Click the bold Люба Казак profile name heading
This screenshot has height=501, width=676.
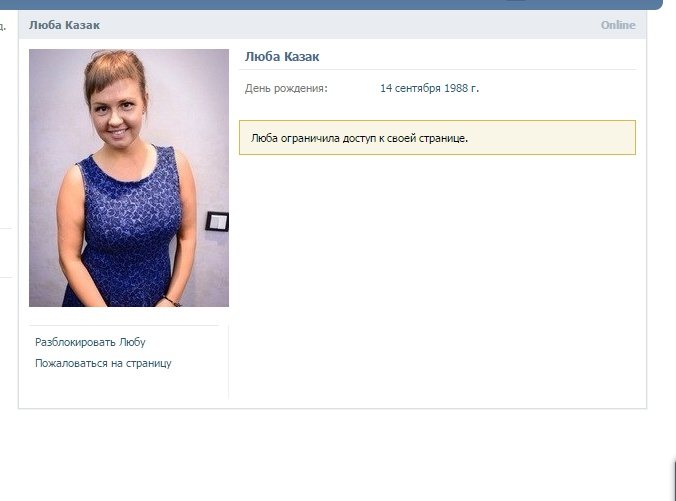pos(282,57)
